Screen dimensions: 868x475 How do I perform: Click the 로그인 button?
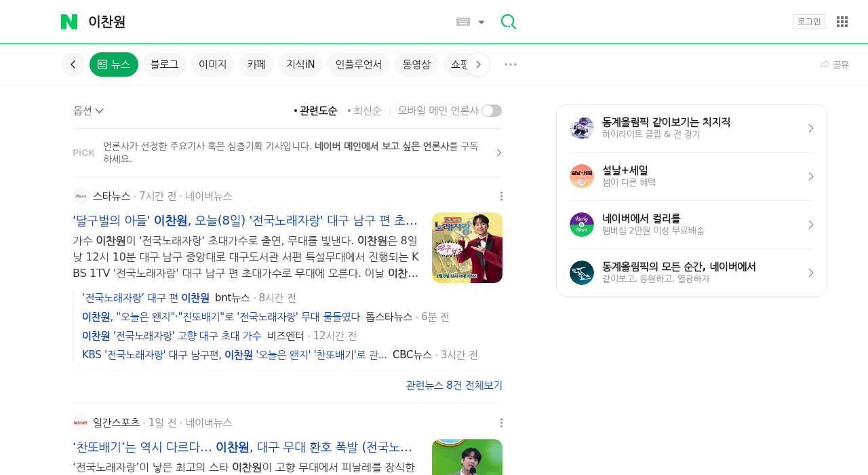pyautogui.click(x=808, y=21)
